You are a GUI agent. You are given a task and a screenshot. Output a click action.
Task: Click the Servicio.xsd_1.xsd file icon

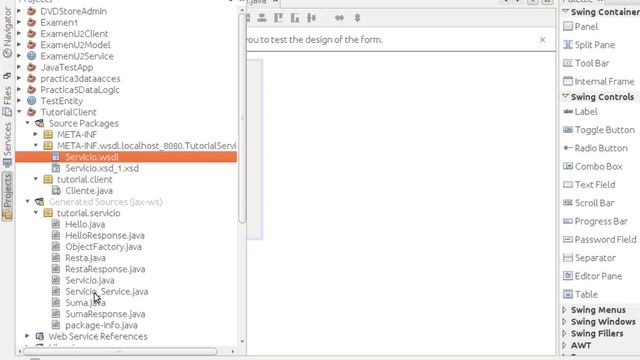click(56, 168)
